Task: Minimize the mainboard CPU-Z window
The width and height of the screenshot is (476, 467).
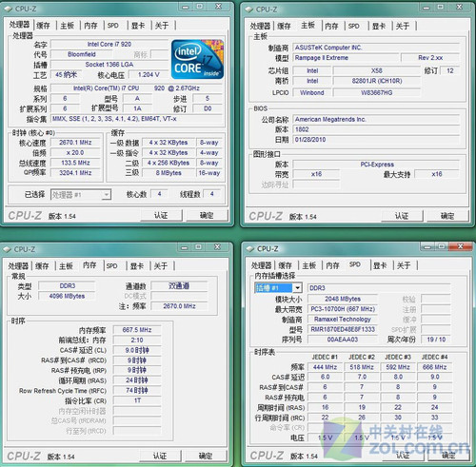Action: coord(426,8)
